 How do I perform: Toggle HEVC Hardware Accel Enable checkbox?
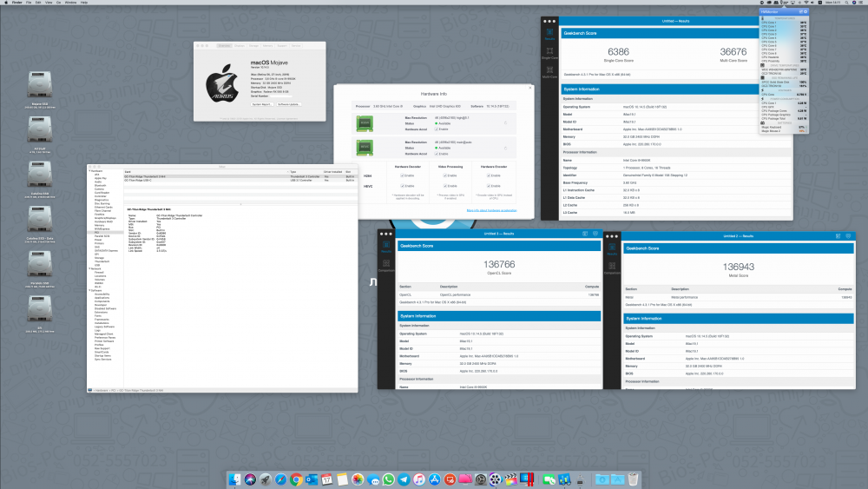tap(437, 154)
